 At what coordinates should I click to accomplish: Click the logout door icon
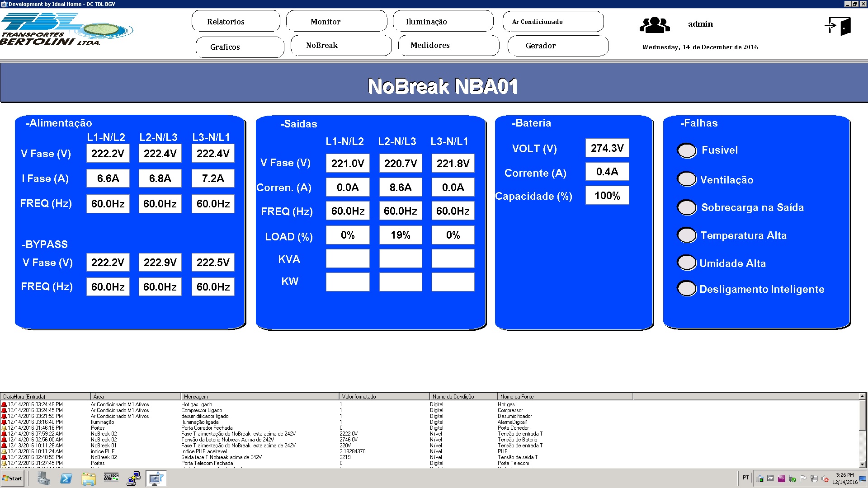[x=838, y=26]
